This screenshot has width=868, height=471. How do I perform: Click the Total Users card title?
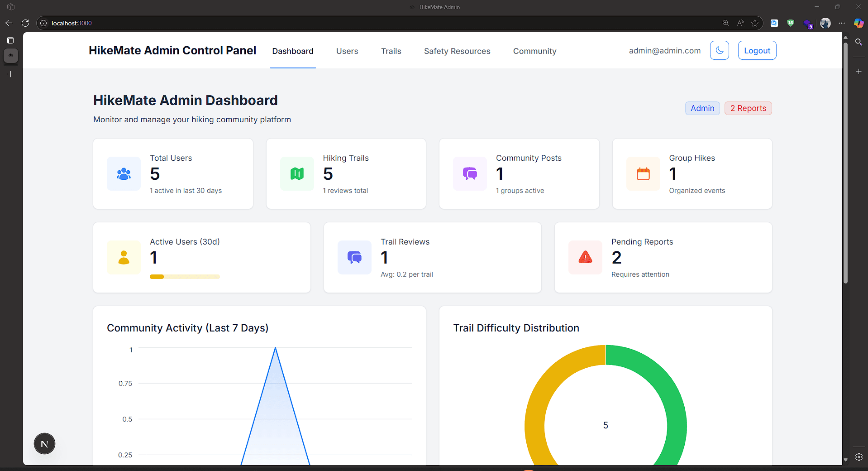coord(171,158)
